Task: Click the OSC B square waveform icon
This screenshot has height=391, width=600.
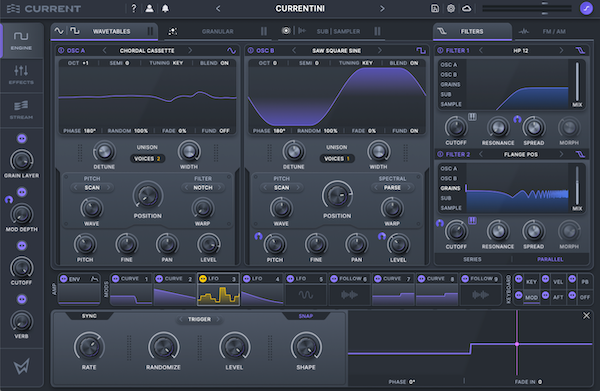Action: click(421, 51)
